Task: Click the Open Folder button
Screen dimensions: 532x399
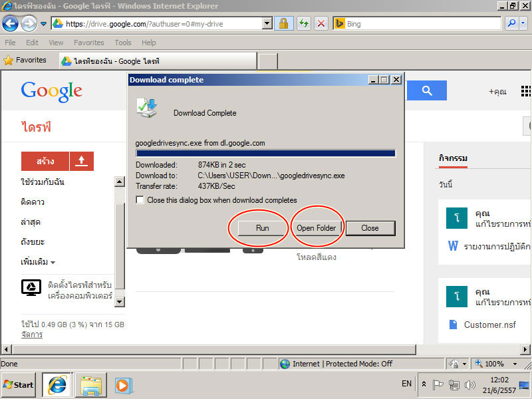Action: click(317, 228)
